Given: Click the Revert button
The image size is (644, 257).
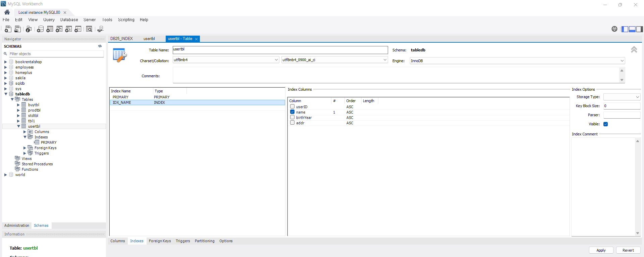Looking at the screenshot, I should (x=628, y=250).
